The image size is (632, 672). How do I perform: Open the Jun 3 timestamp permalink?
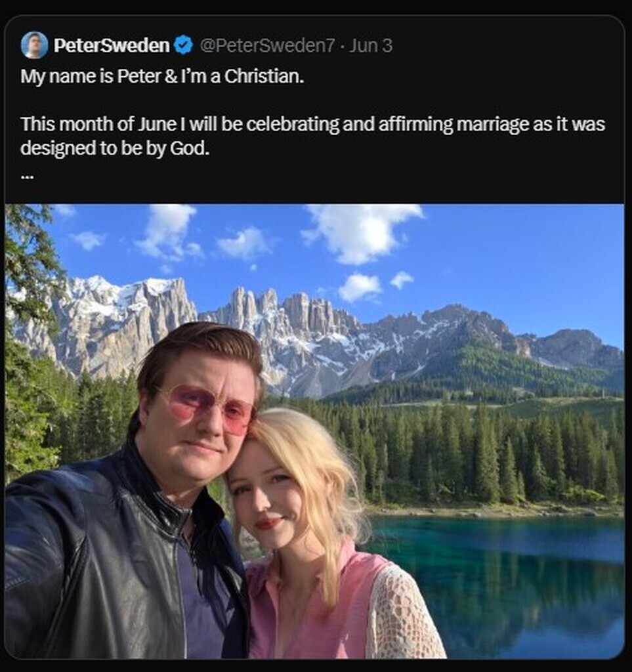[370, 45]
